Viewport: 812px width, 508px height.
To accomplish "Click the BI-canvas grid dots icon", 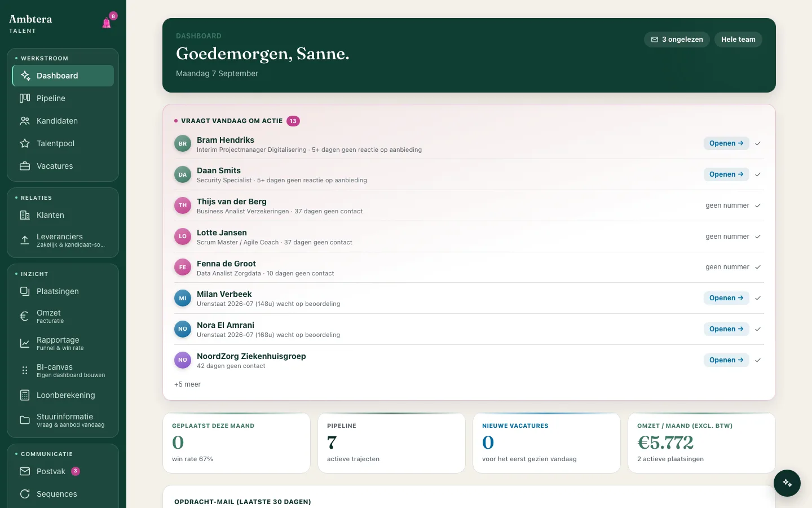I will coord(25,370).
